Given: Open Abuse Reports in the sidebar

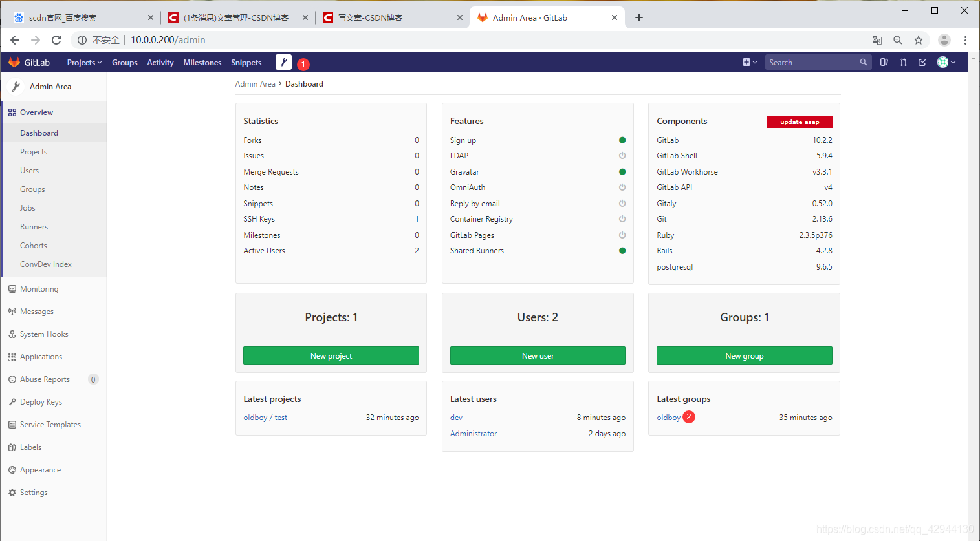Looking at the screenshot, I should click(54, 379).
